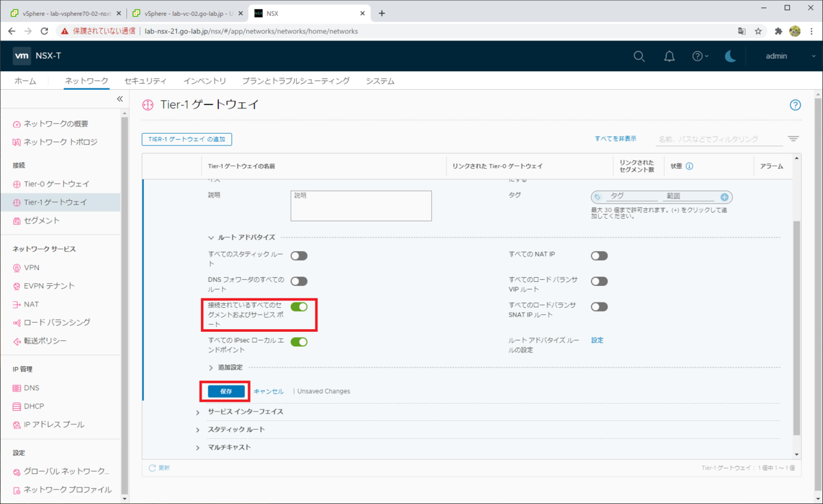Open セグメント in sidebar

click(42, 221)
